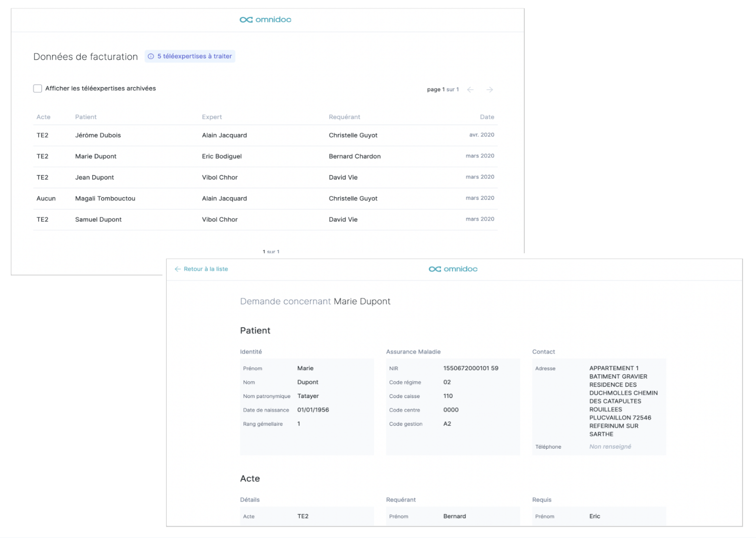The width and height of the screenshot is (756, 538).
Task: Click the omnidoc logo on the detail page
Action: click(x=452, y=269)
